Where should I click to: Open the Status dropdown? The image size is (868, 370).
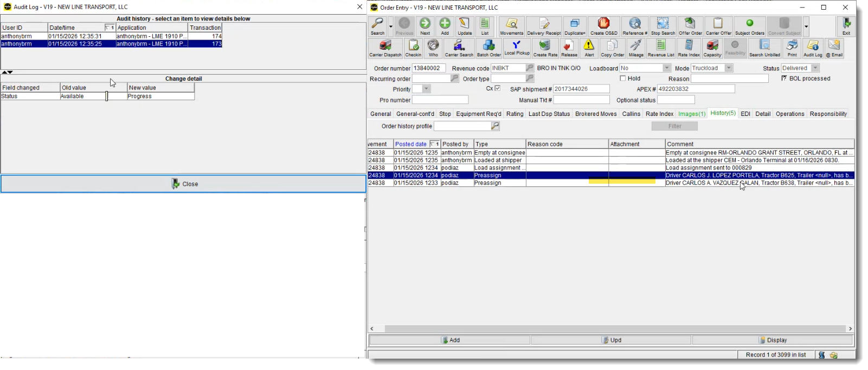pyautogui.click(x=815, y=68)
